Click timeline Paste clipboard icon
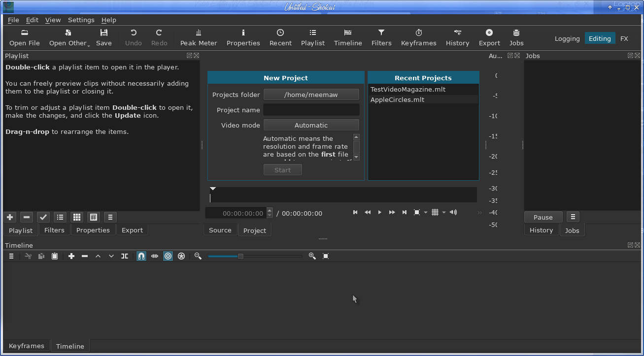 click(55, 256)
